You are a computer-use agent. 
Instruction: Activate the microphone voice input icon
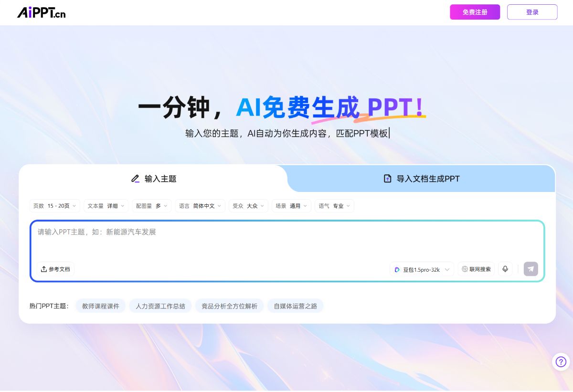pyautogui.click(x=505, y=269)
